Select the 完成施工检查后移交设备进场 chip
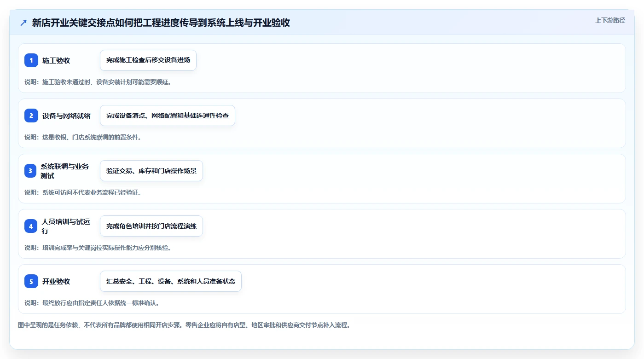This screenshot has width=644, height=359. tap(148, 60)
